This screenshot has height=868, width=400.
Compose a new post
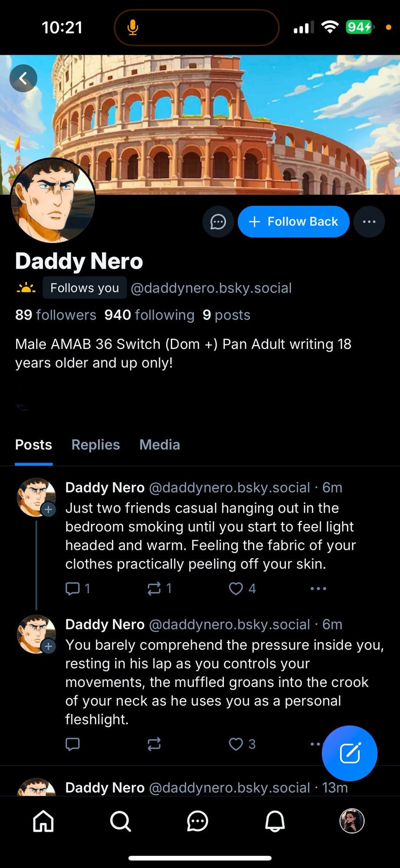coord(350,753)
